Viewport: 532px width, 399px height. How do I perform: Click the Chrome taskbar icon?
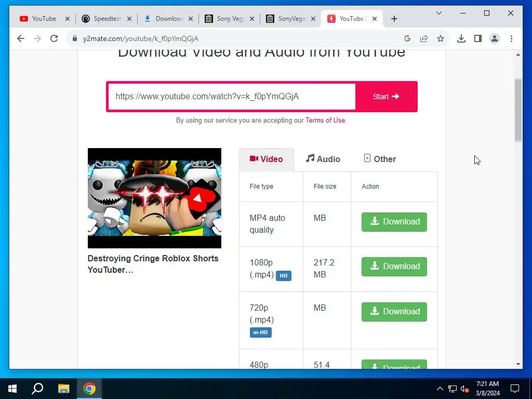[x=89, y=389]
